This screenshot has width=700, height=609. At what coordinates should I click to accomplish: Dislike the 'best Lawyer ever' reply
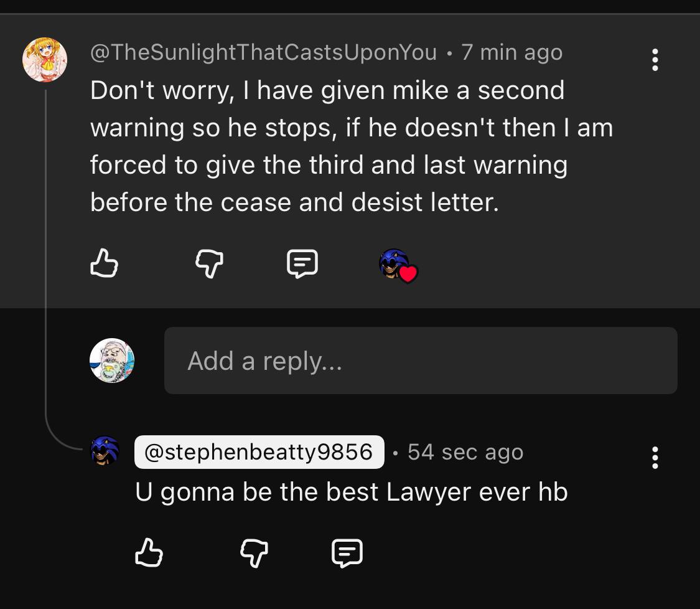pos(254,552)
